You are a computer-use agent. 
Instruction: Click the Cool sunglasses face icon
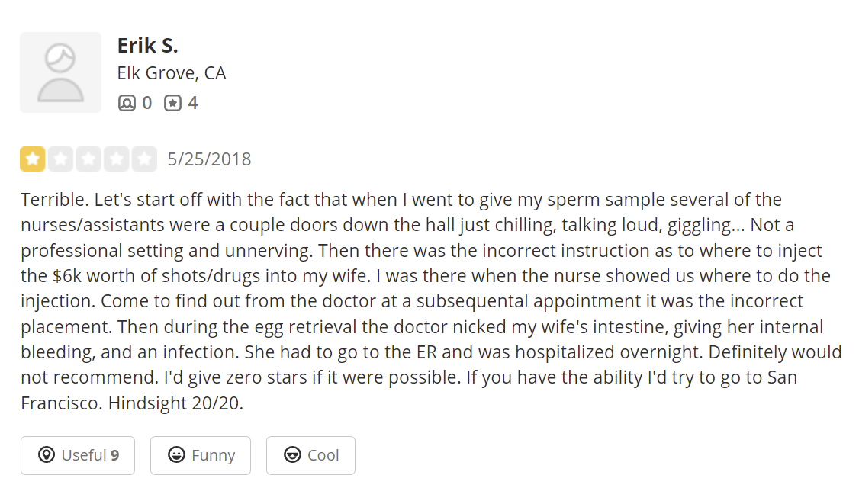[x=292, y=455]
